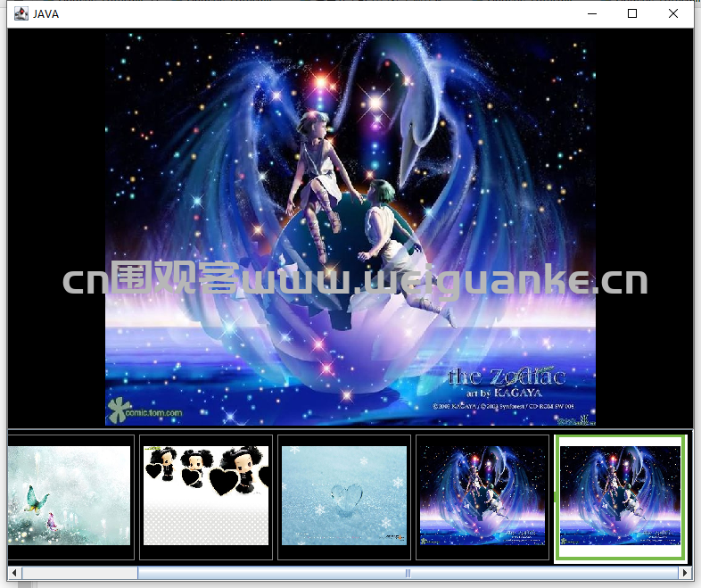Select the cartoon dolls with hearts thumbnail
Image resolution: width=701 pixels, height=588 pixels.
point(206,496)
